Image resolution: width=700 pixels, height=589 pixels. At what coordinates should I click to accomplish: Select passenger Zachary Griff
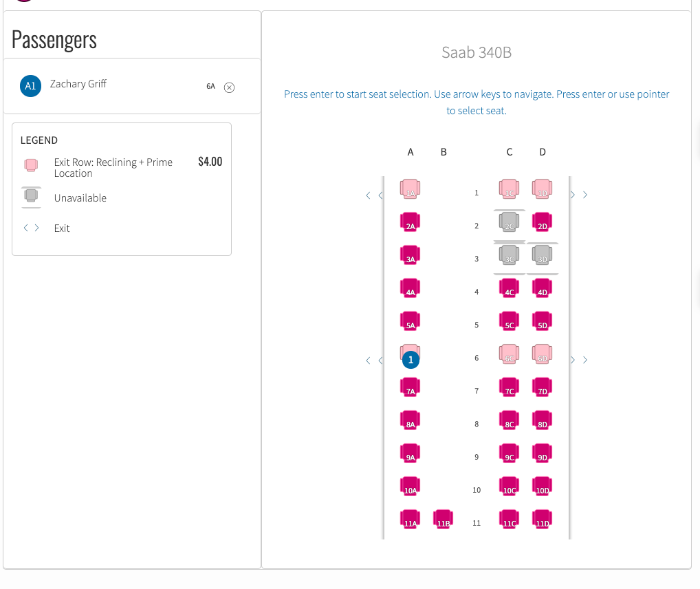point(78,84)
